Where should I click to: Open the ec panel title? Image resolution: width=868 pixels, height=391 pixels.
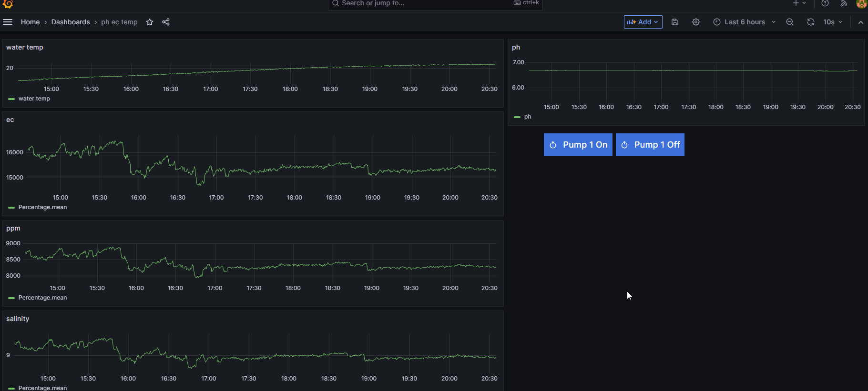[10, 120]
